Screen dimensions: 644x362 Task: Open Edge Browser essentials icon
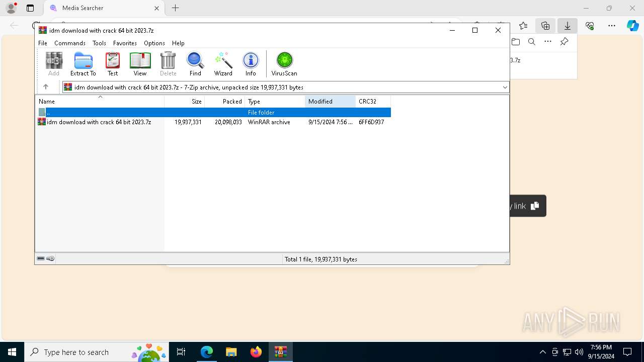click(x=590, y=26)
